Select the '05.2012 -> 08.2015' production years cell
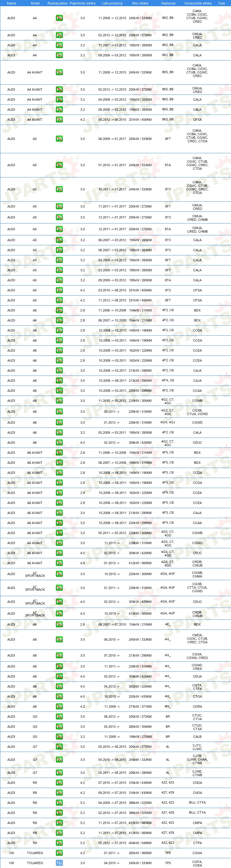 112,119
